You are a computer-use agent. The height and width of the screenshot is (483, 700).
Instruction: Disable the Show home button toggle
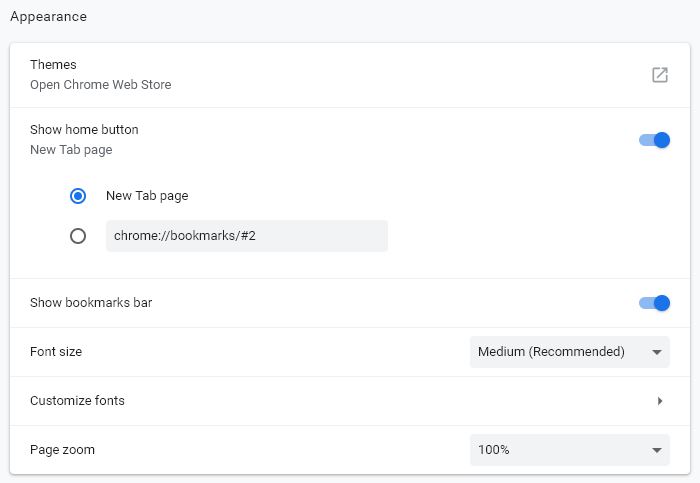(x=655, y=140)
